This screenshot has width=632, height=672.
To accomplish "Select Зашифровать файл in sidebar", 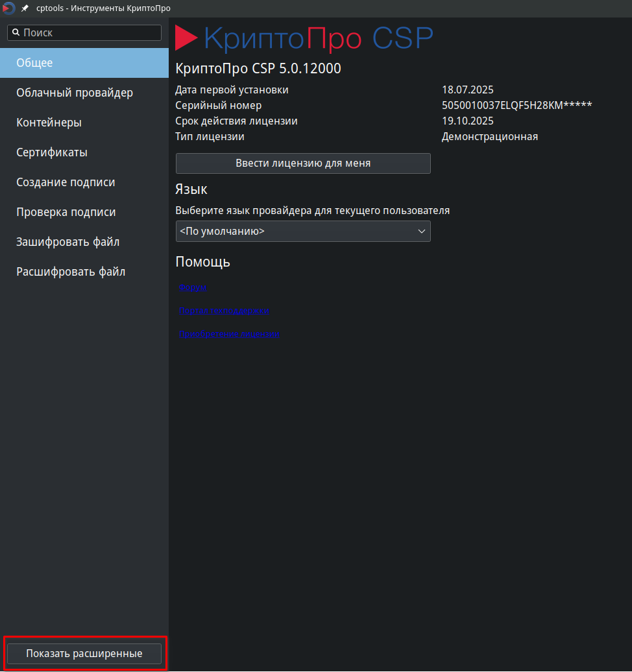I will (84, 242).
